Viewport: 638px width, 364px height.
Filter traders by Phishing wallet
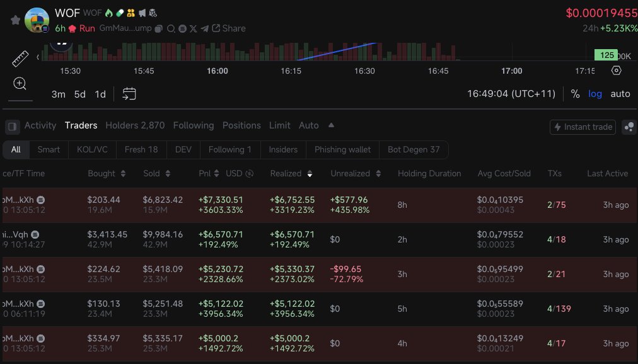pyautogui.click(x=342, y=149)
